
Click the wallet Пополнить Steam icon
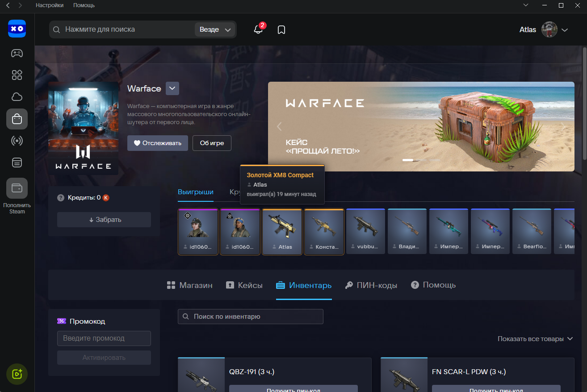click(x=17, y=188)
